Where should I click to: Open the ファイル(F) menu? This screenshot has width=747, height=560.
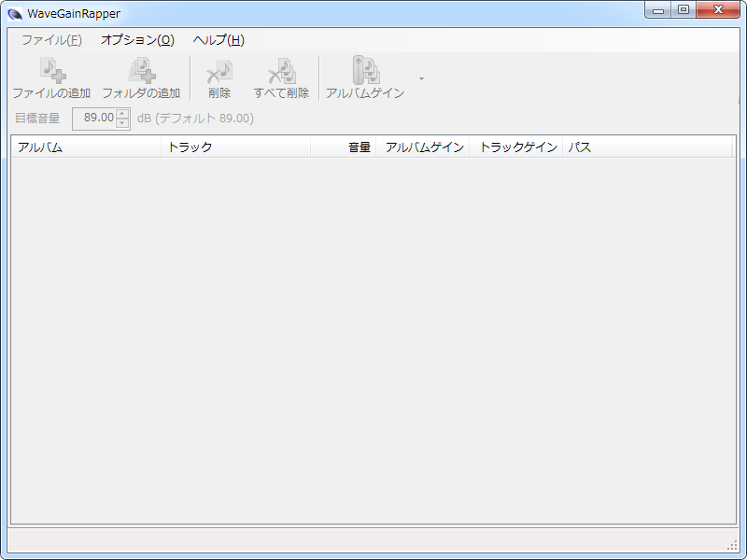click(x=51, y=40)
